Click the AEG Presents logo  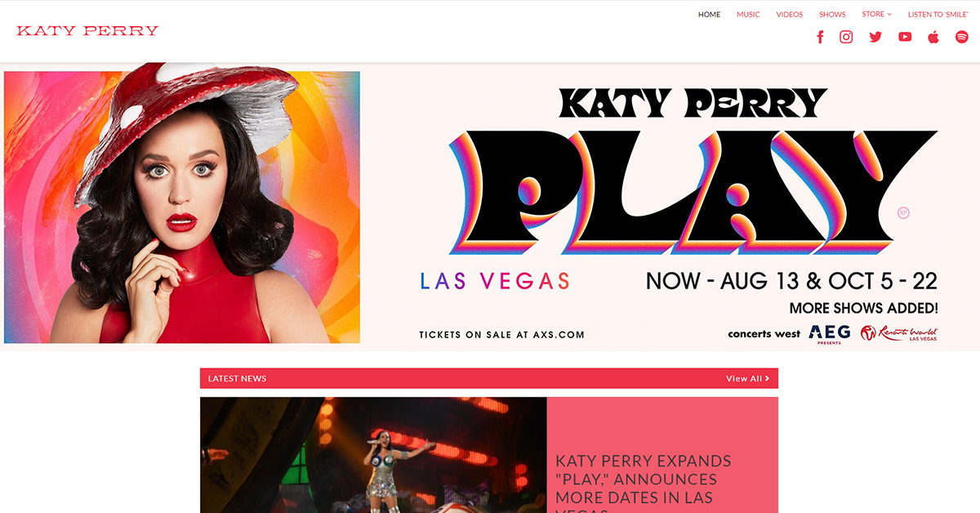(x=829, y=334)
